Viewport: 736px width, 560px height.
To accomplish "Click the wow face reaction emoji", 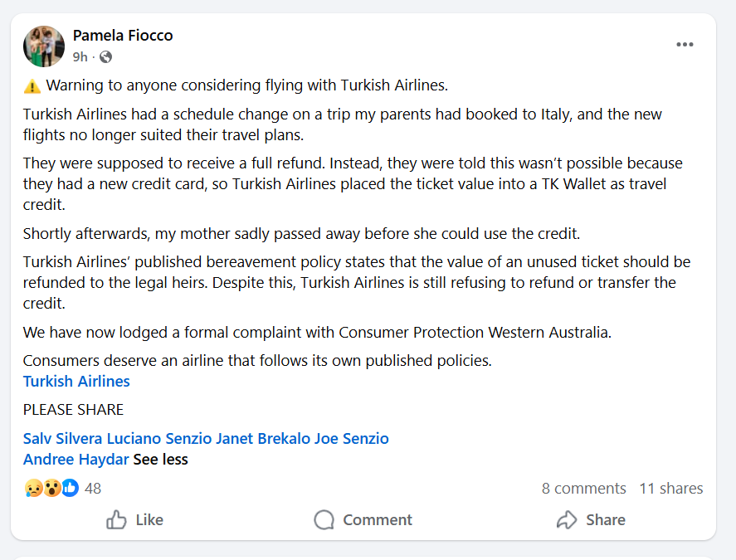I will point(51,488).
